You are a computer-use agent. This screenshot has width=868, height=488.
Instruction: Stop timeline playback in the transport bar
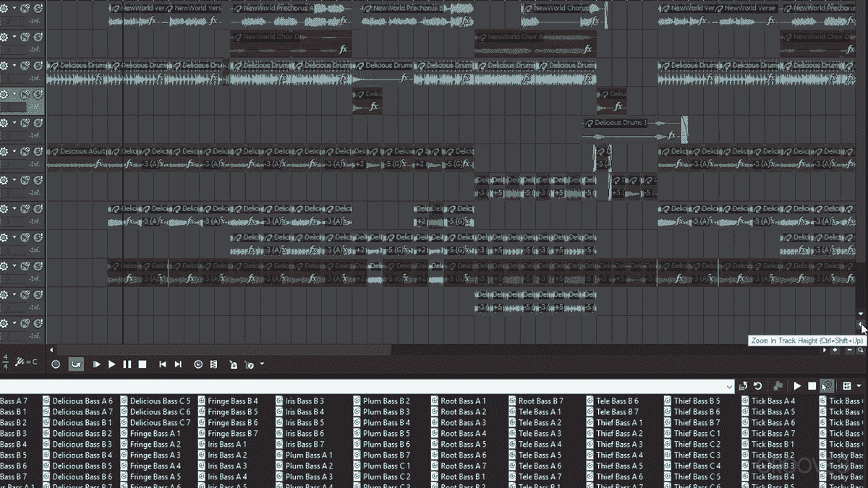tap(142, 364)
